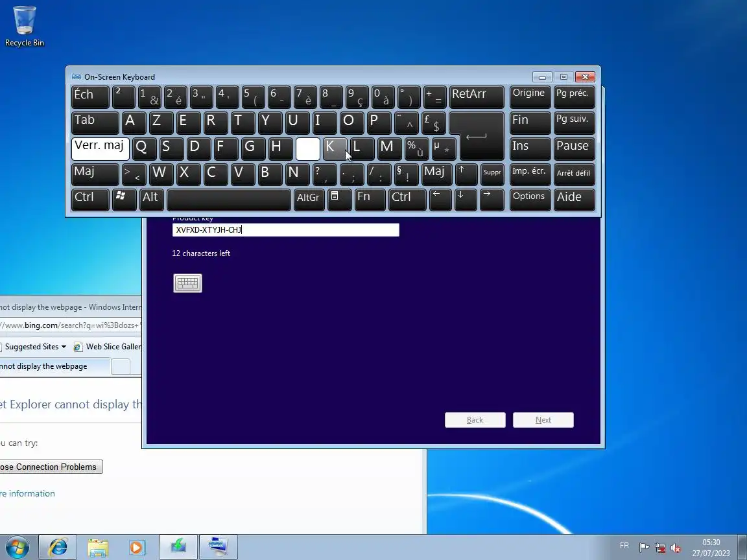This screenshot has width=747, height=560.
Task: Open Windows Media Player taskbar icon
Action: click(137, 548)
